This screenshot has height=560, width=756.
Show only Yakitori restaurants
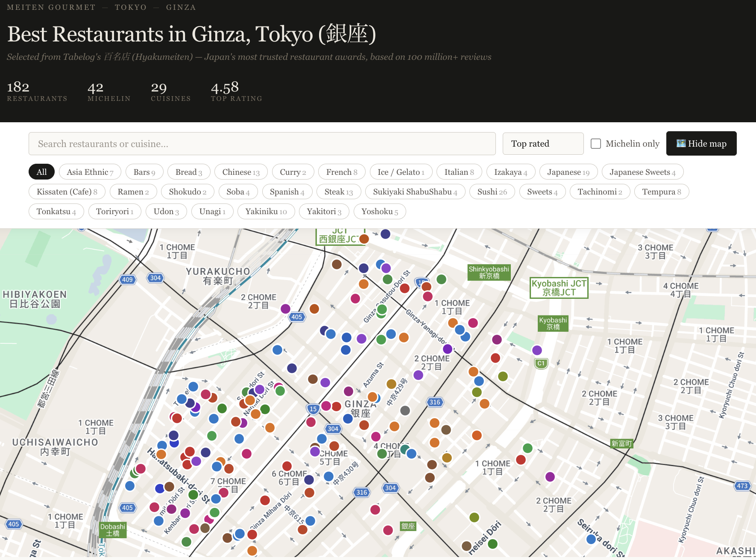click(324, 211)
